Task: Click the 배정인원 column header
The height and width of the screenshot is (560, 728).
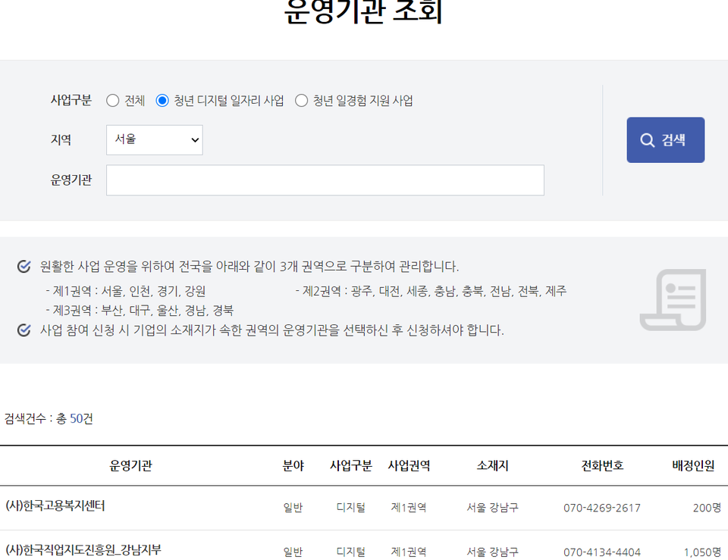Action: pyautogui.click(x=693, y=465)
